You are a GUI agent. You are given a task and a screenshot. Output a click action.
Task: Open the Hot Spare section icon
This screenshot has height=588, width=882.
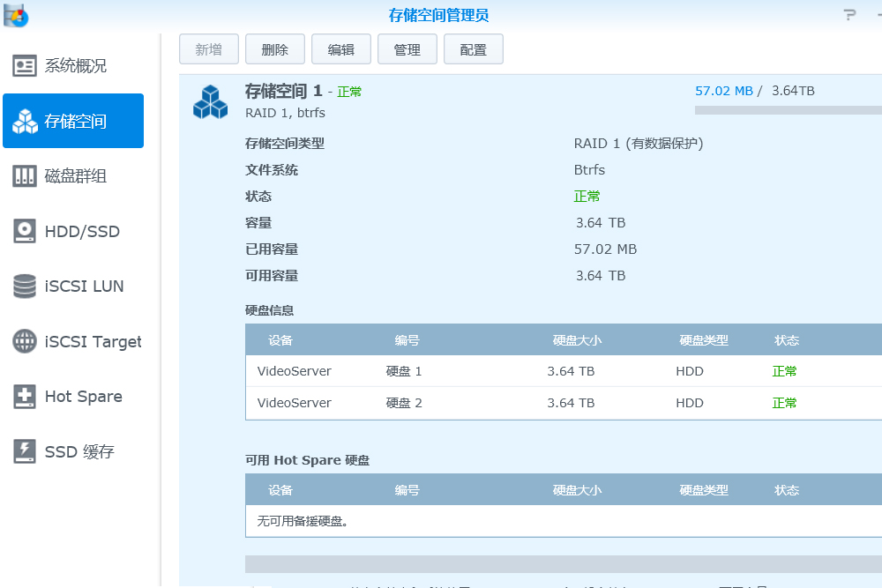click(25, 397)
